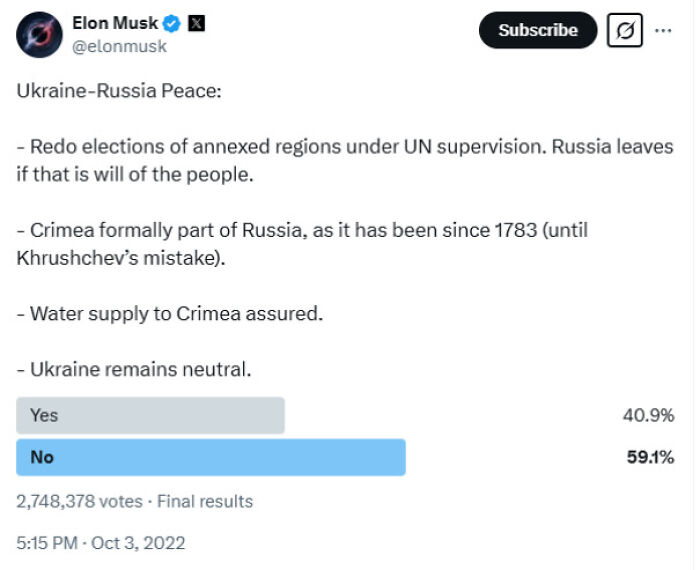Click the @elonmusk handle

(120, 46)
